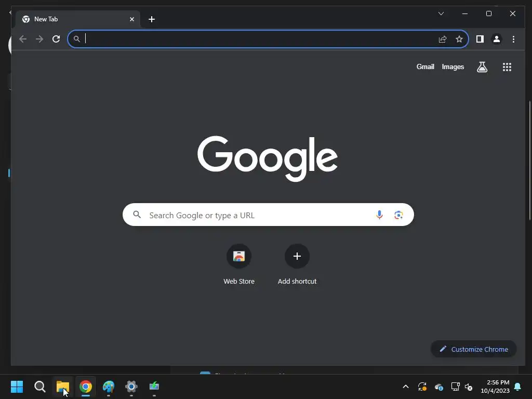Image resolution: width=532 pixels, height=399 pixels.
Task: Maximize the Chrome window
Action: click(x=488, y=14)
